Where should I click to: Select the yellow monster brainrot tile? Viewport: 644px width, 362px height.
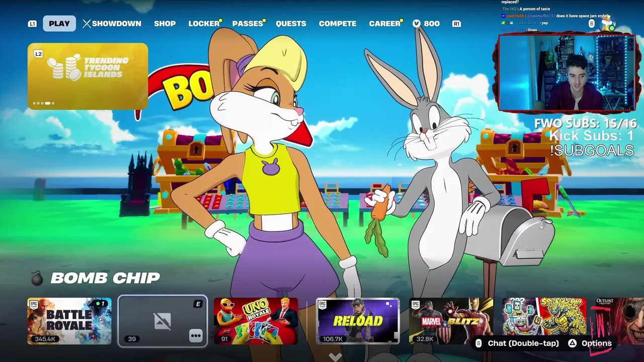point(544,321)
